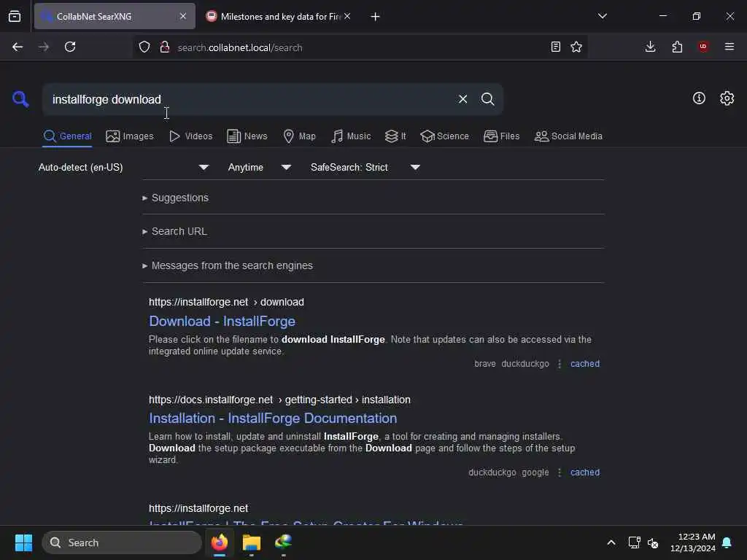Open the SafeSearch: Strict dropdown
This screenshot has width=747, height=560.
365,167
